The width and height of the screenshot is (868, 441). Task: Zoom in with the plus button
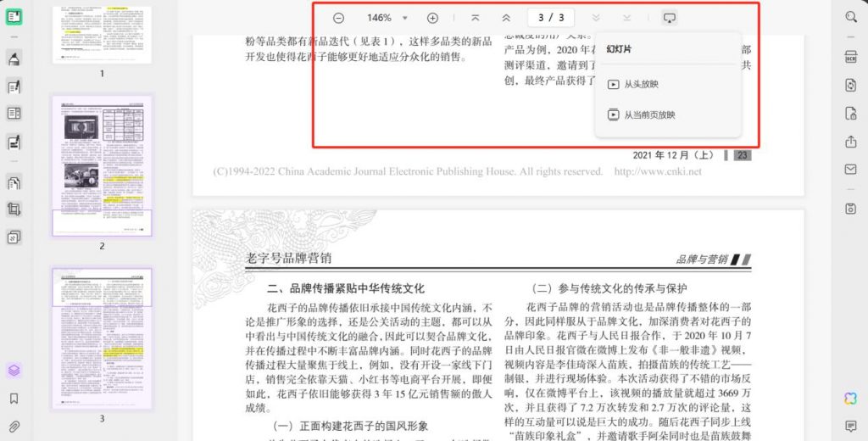click(432, 18)
